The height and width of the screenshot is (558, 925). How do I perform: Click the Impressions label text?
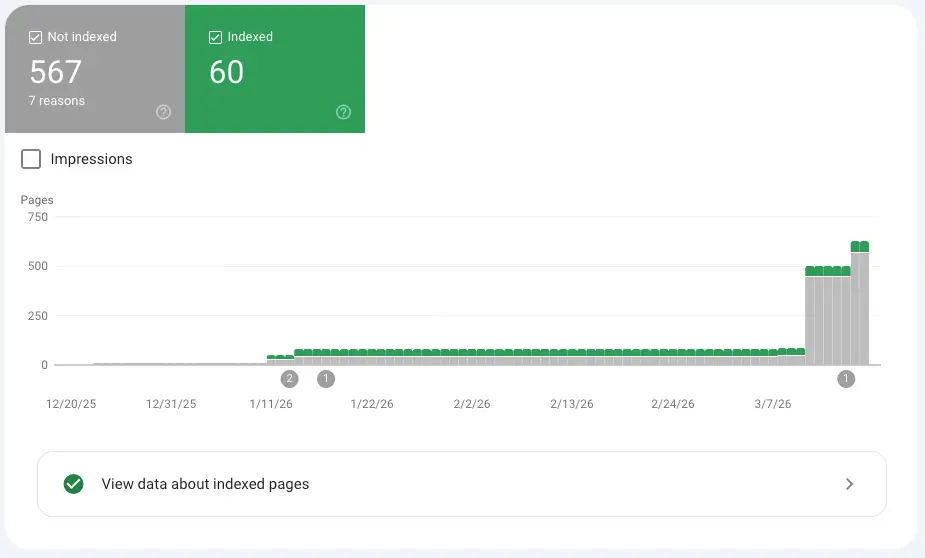[91, 159]
